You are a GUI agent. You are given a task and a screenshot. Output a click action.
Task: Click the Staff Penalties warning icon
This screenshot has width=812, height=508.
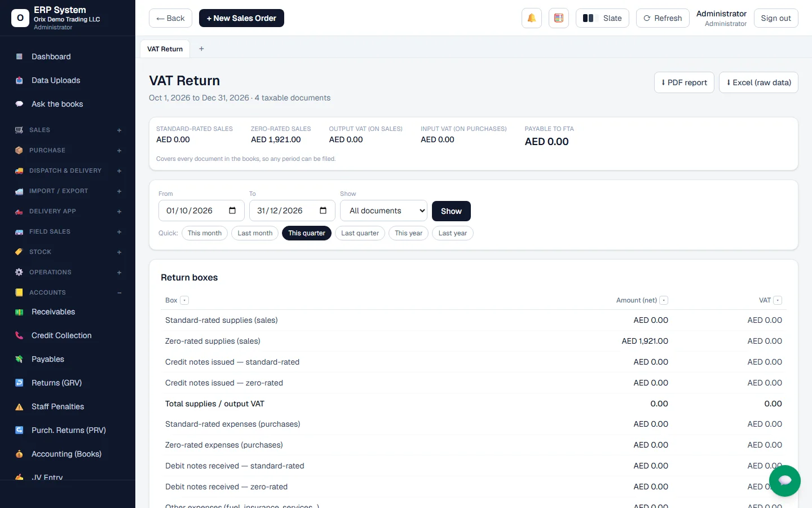[19, 406]
